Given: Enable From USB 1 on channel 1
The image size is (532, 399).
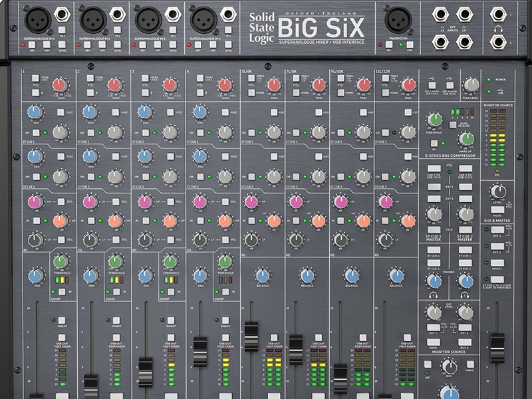Looking at the screenshot, I should point(36,78).
